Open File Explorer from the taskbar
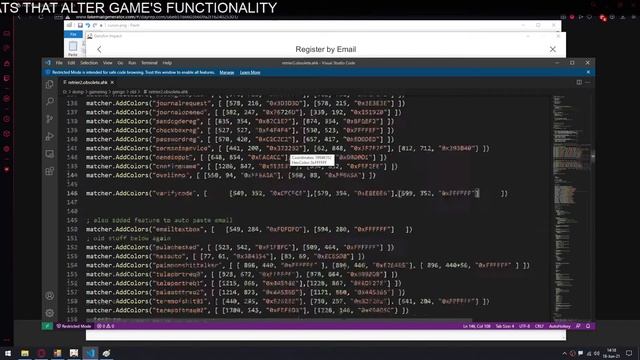The width and height of the screenshot is (640, 360). (x=25, y=353)
